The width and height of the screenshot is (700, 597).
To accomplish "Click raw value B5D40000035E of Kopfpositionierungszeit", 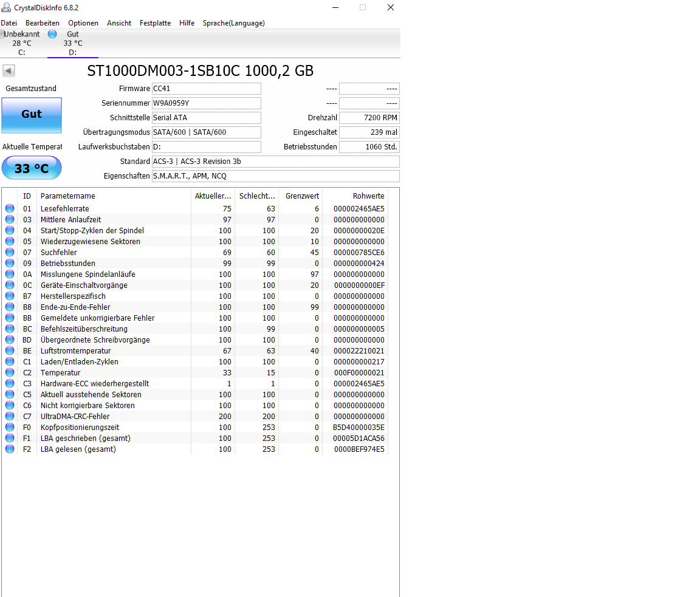I will point(359,428).
